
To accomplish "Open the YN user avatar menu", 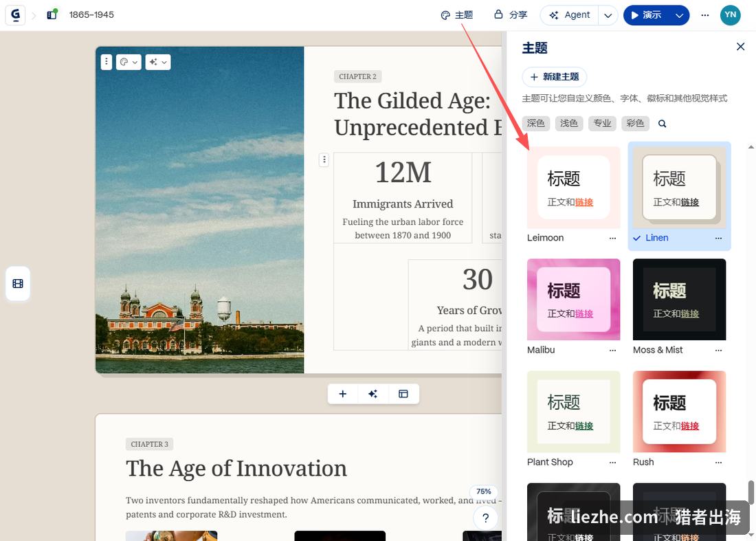I will 730,15.
